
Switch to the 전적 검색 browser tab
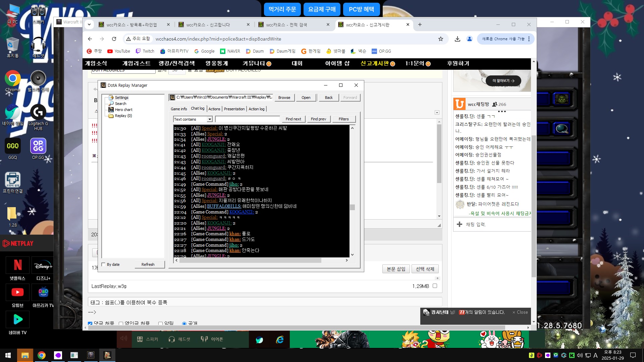coord(293,25)
